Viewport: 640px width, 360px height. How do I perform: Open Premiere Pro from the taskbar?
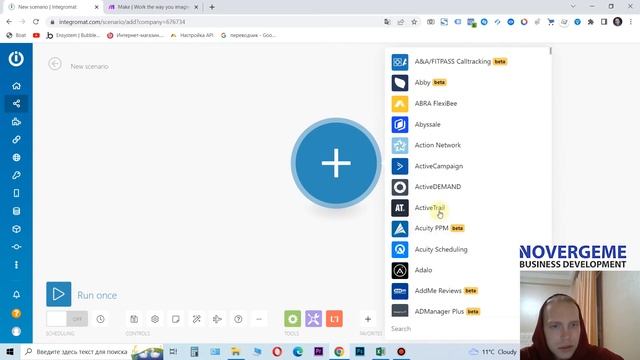click(x=318, y=351)
